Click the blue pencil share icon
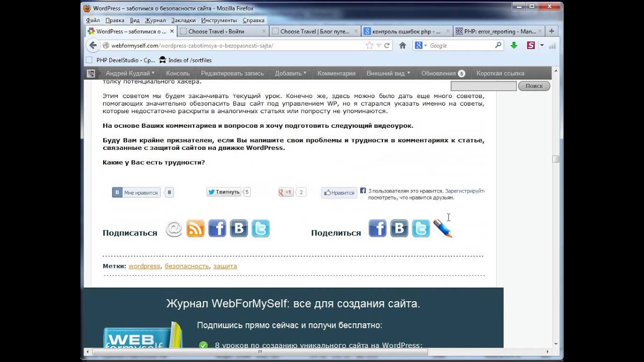Image resolution: width=644 pixels, height=362 pixels. click(x=443, y=229)
